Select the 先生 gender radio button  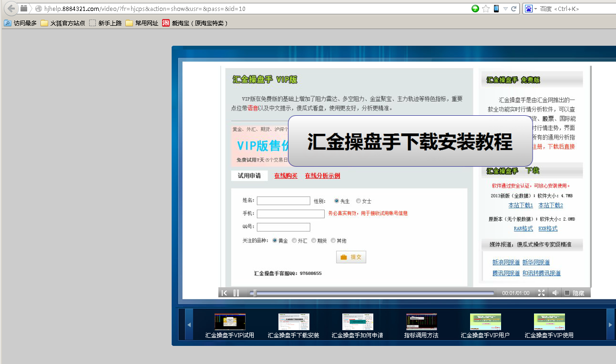pos(337,201)
